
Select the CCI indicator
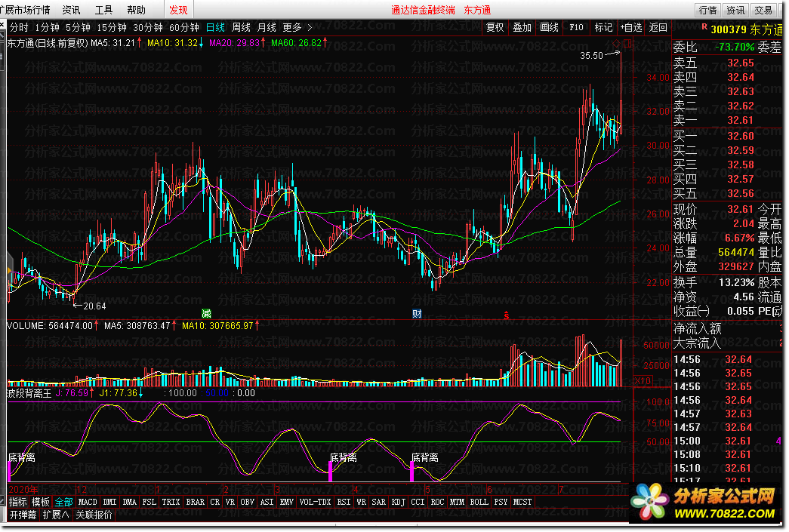[x=418, y=502]
